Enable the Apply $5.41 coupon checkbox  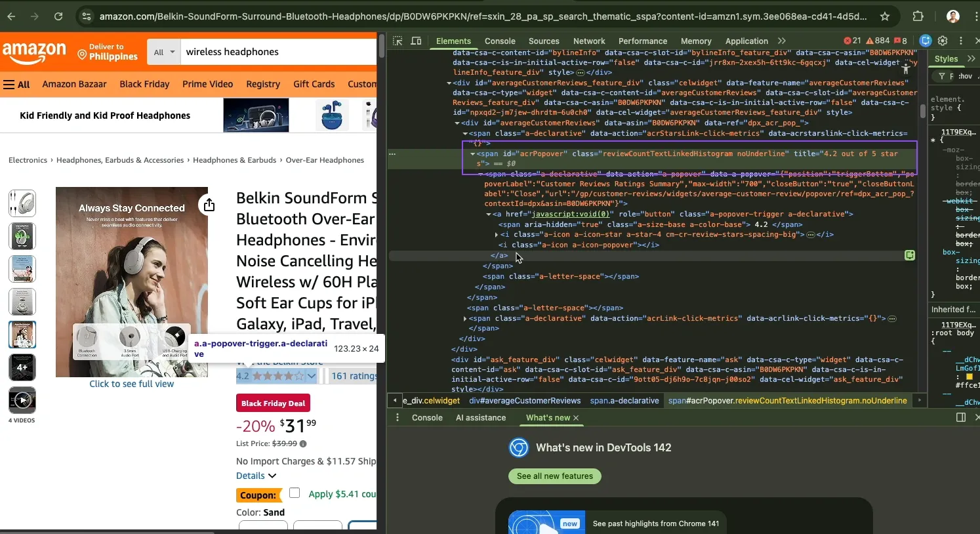294,493
